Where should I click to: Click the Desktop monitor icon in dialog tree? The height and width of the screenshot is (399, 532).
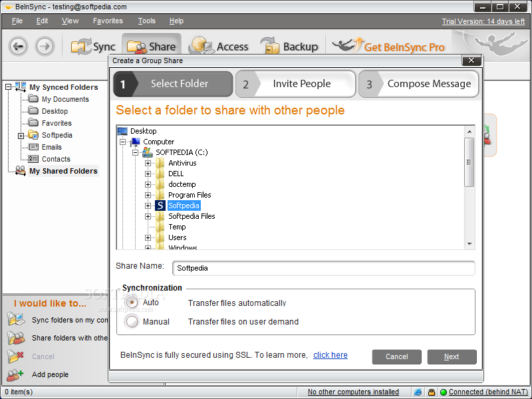coord(122,131)
